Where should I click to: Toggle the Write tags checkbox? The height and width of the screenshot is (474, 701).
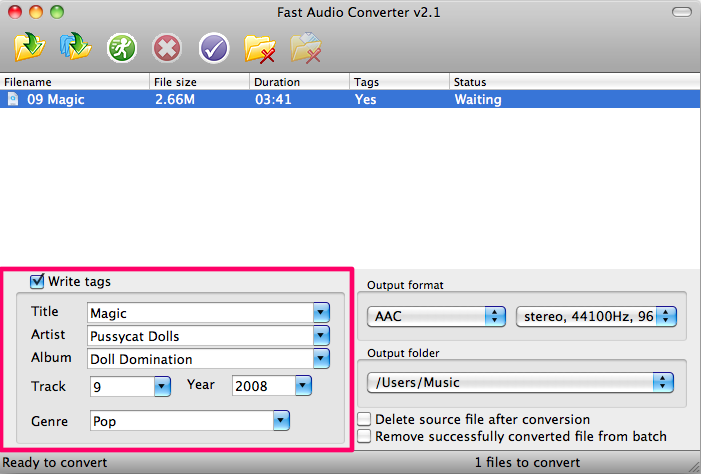37,281
